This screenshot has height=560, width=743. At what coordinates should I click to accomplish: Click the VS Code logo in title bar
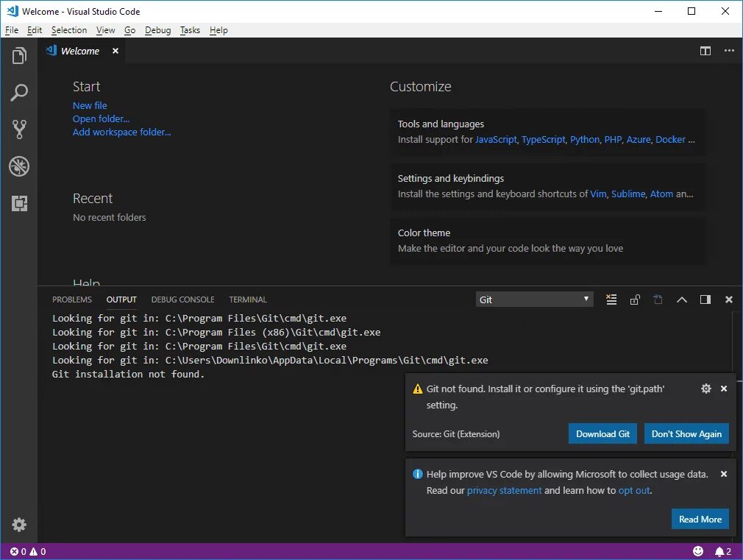tap(13, 11)
